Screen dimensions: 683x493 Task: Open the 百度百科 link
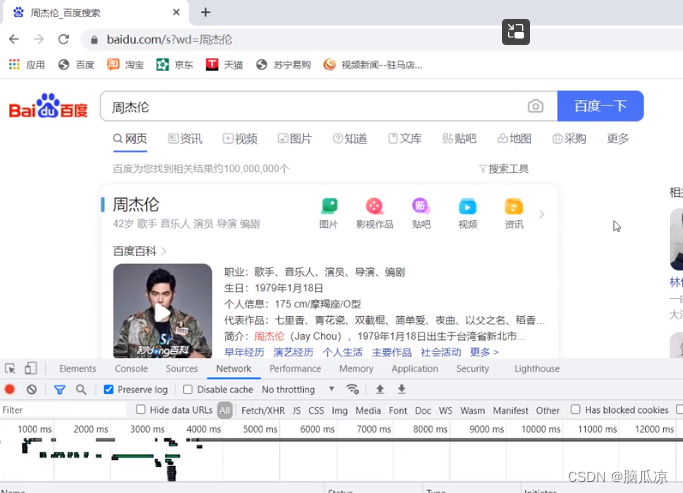(139, 251)
